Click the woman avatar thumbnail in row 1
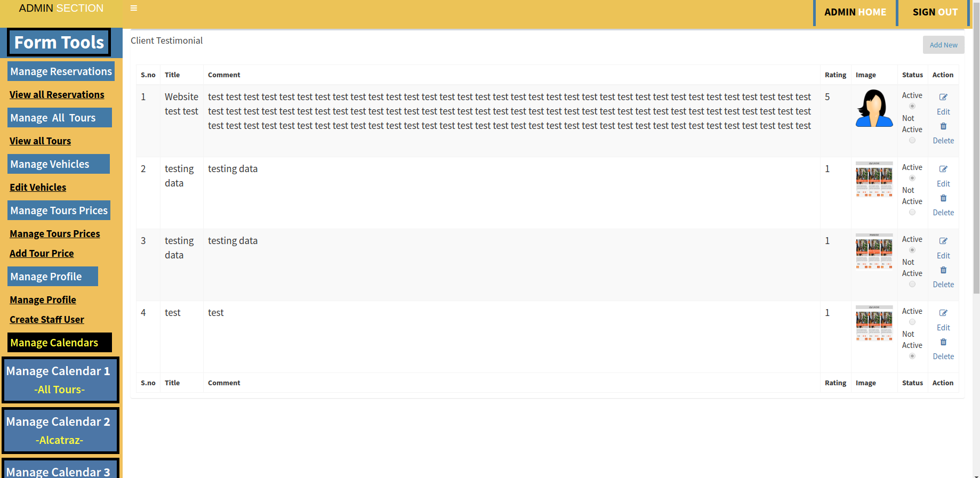The width and height of the screenshot is (980, 478). [874, 108]
